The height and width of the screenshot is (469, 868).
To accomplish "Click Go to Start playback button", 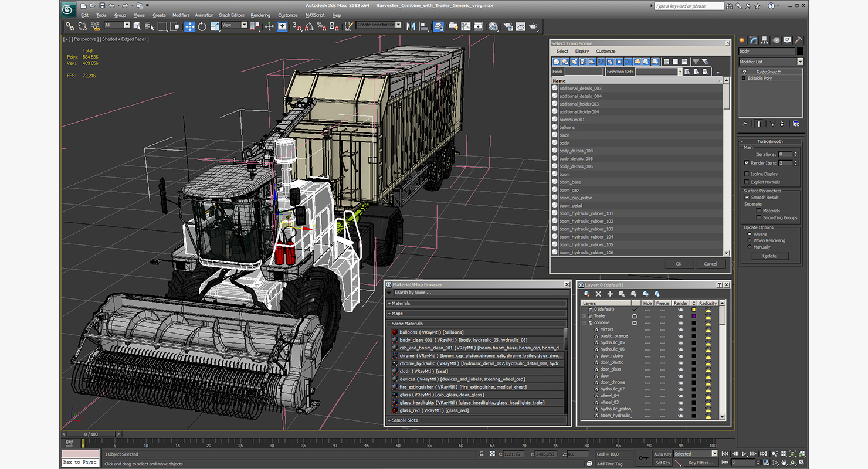I will 726,454.
